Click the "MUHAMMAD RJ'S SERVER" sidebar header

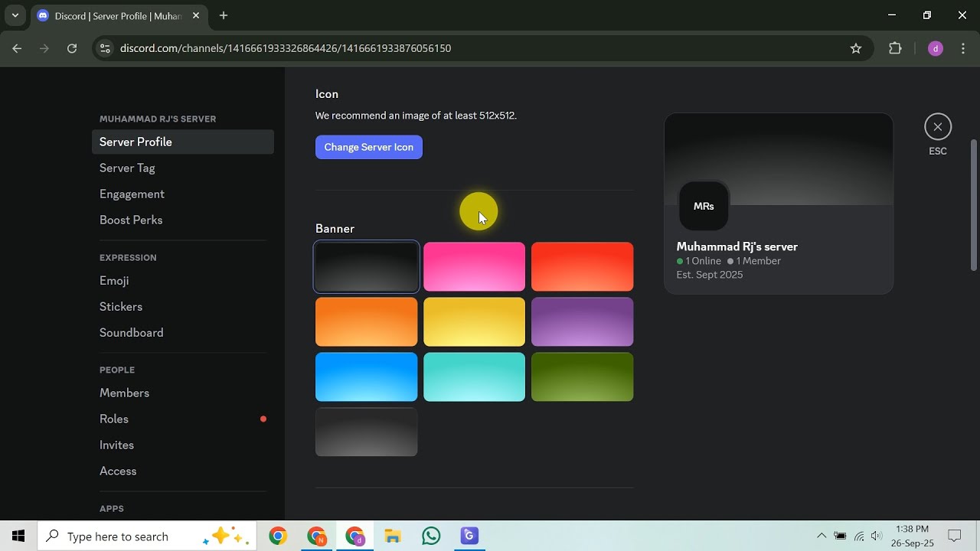click(158, 119)
